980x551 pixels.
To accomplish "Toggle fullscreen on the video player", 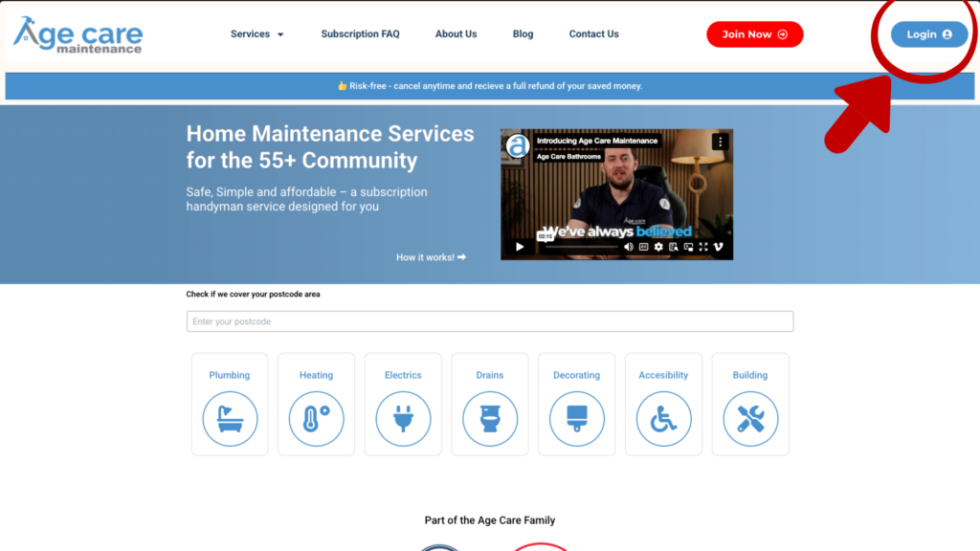I will click(703, 247).
